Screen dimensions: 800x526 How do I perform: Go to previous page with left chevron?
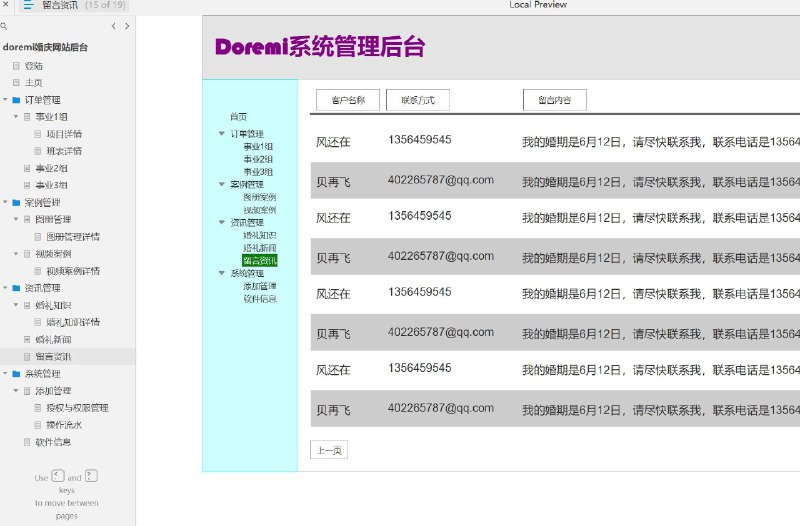113,26
